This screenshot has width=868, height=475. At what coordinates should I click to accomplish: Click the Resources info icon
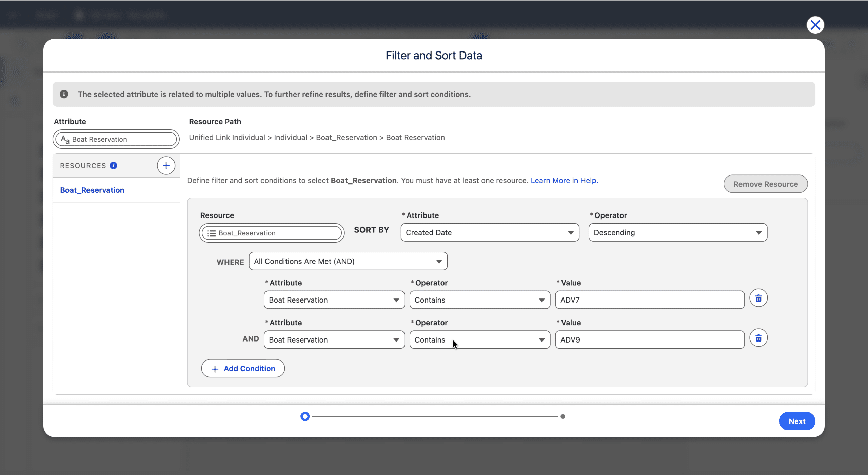point(114,166)
